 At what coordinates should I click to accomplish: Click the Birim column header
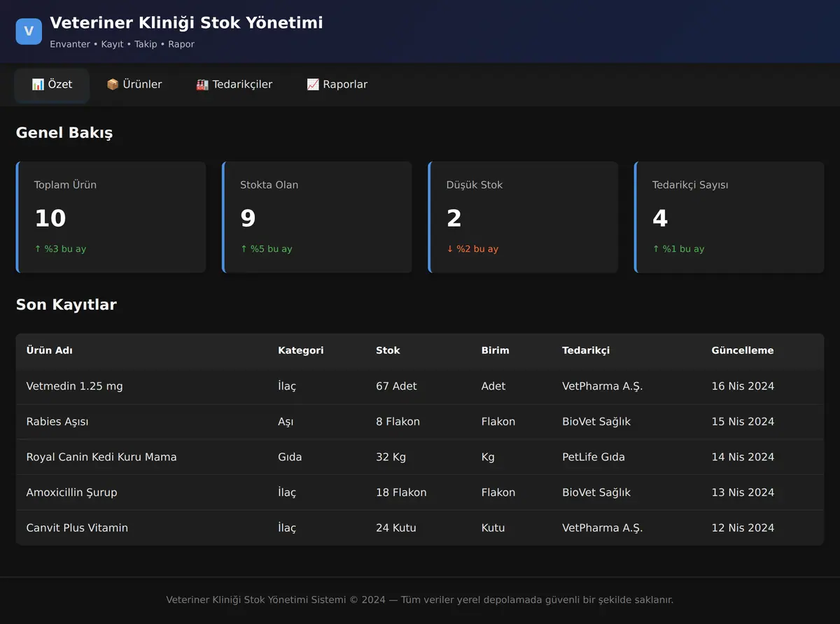(495, 350)
